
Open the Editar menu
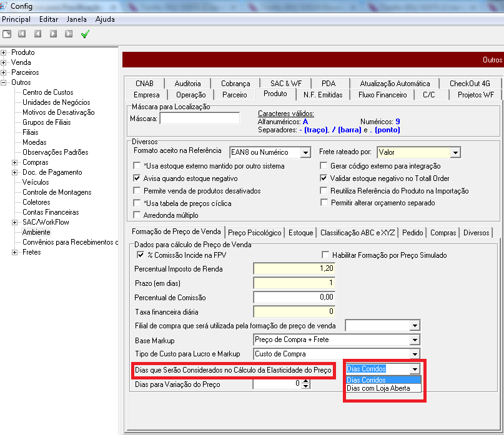click(48, 19)
